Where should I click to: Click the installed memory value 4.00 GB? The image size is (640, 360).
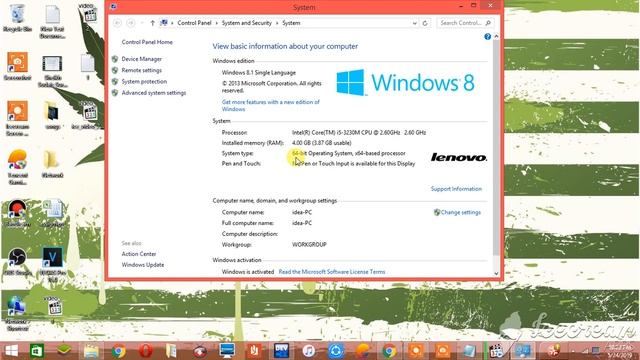tap(322, 143)
